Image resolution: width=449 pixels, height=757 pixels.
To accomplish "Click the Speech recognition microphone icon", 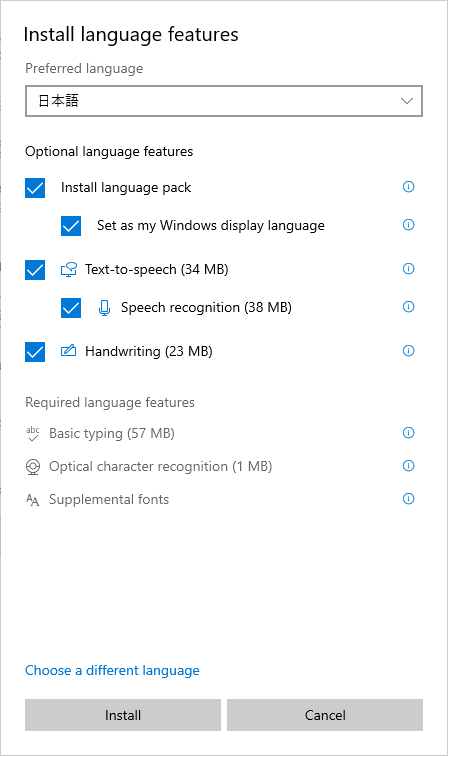I will click(x=104, y=308).
